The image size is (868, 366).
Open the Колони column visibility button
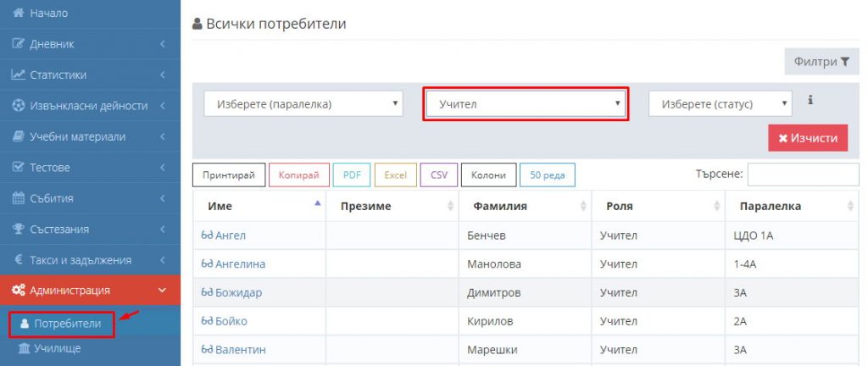(489, 175)
